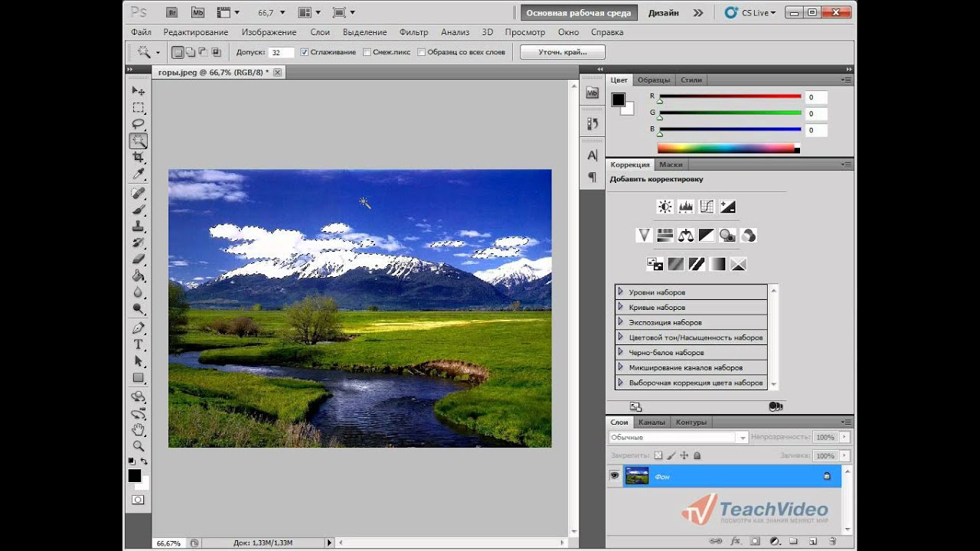Select the Brush tool
This screenshot has height=551, width=980.
coord(139,209)
